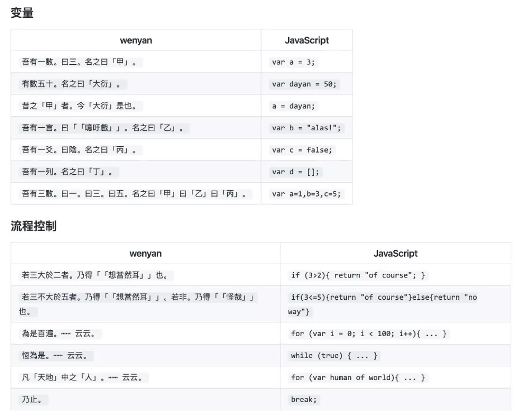Screen dimensions: 522x420
Task: Select the 'var a = 3;' code snippet
Action: pos(293,62)
